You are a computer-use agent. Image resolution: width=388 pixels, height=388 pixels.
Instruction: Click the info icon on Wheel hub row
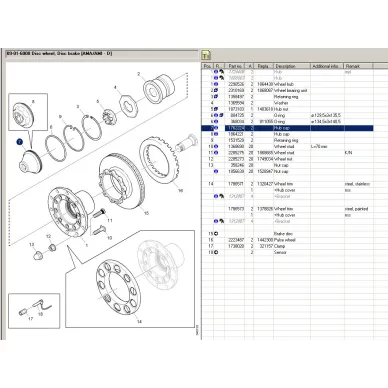(215, 84)
